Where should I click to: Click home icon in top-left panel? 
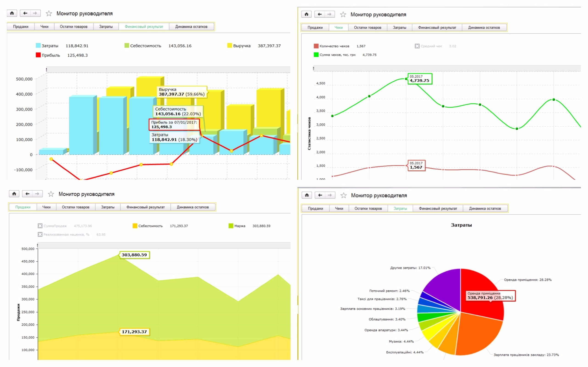tap(12, 13)
